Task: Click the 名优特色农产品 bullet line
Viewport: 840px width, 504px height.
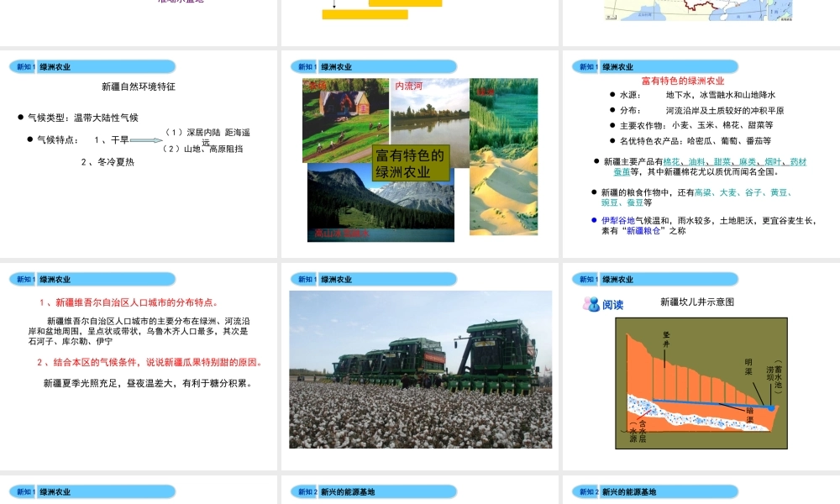Action: pos(690,141)
